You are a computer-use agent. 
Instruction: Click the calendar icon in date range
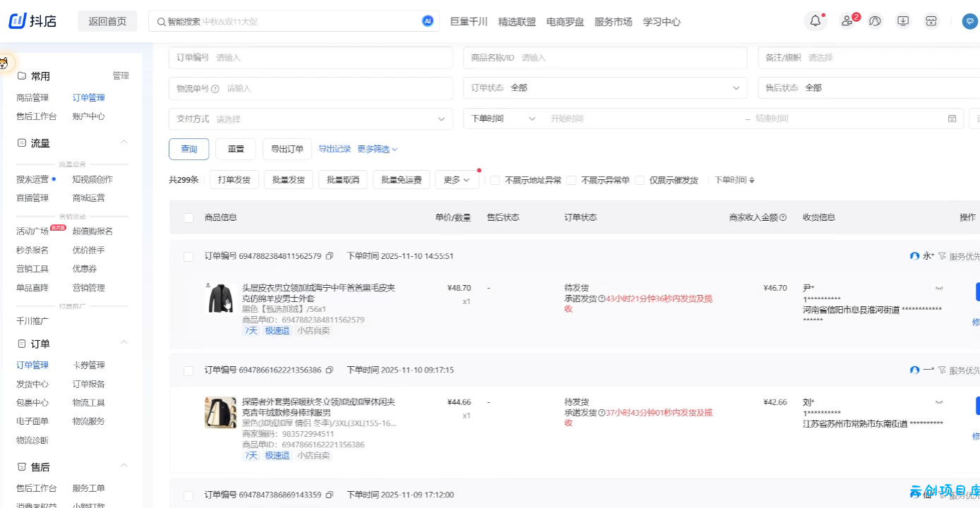(952, 119)
